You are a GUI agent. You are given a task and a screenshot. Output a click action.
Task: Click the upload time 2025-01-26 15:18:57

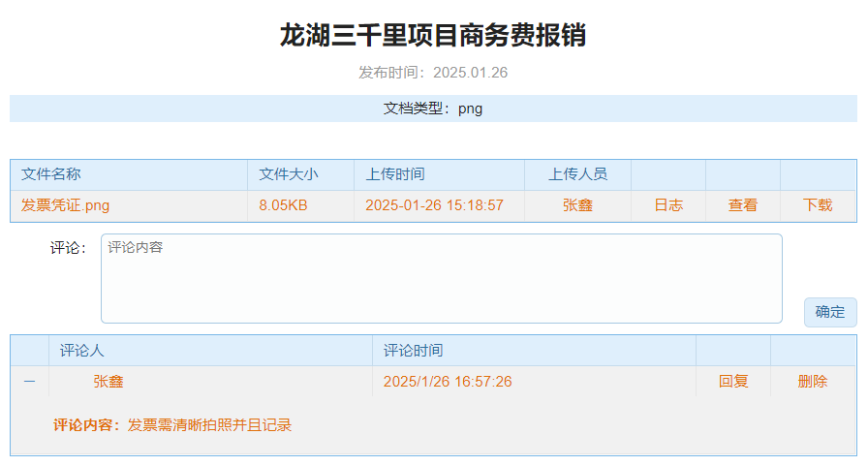(x=434, y=205)
